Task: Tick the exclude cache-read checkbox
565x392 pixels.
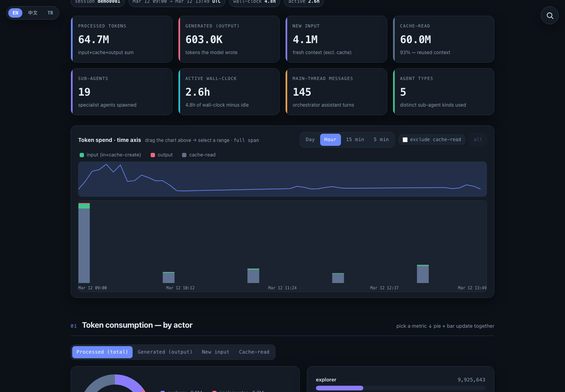Action: point(405,140)
